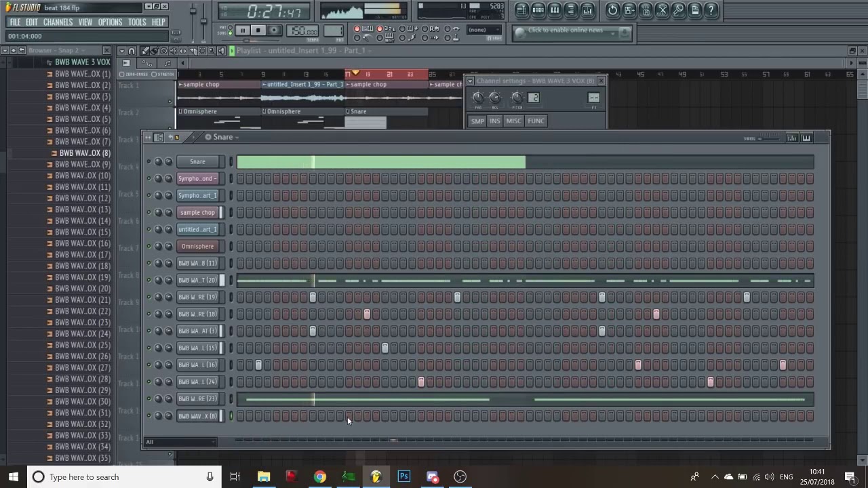868x488 pixels.
Task: Open the Mixer view from the top toolbar
Action: pyautogui.click(x=587, y=9)
